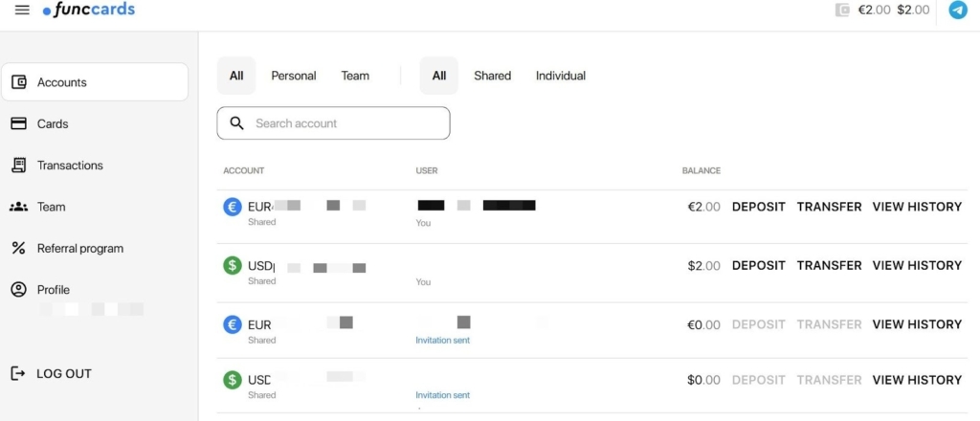
Task: Click the search magnifier icon
Action: pyautogui.click(x=237, y=123)
